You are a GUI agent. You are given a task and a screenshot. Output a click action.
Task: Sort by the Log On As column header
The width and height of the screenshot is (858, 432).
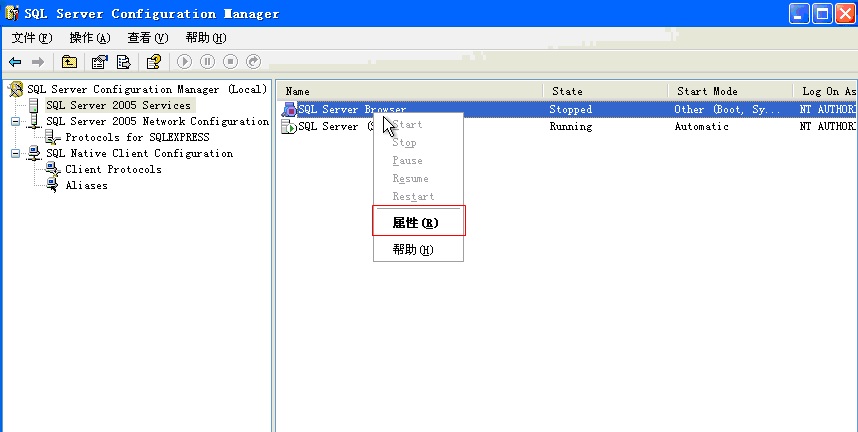tap(825, 91)
